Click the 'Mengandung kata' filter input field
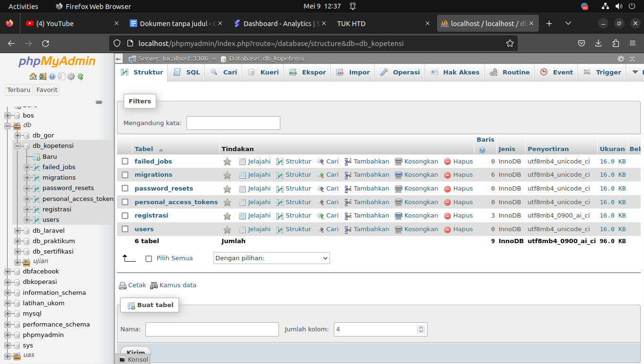 [233, 123]
